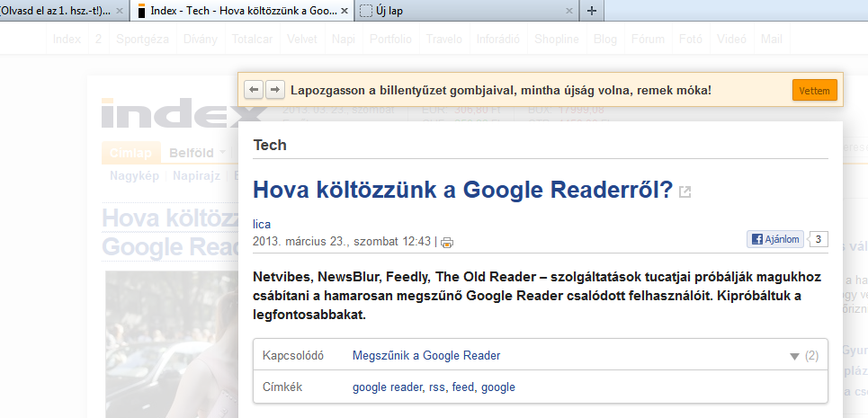
Task: Click the Tech section heading
Action: point(270,145)
